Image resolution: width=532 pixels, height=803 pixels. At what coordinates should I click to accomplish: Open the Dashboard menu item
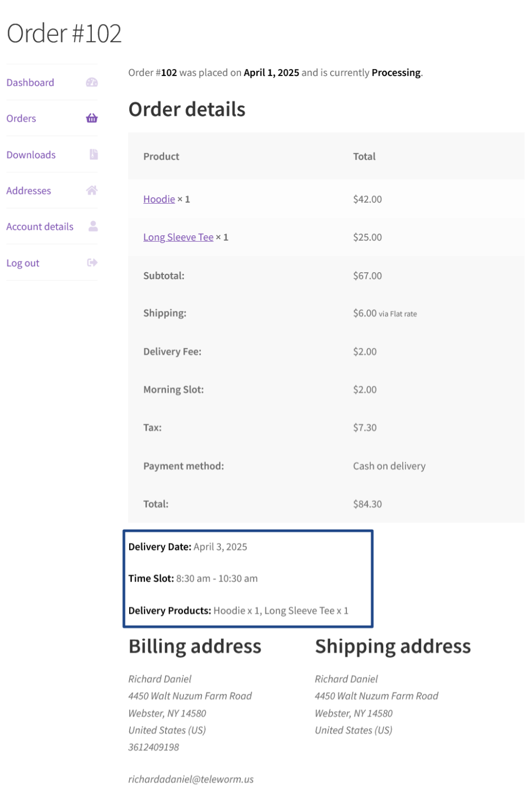30,83
